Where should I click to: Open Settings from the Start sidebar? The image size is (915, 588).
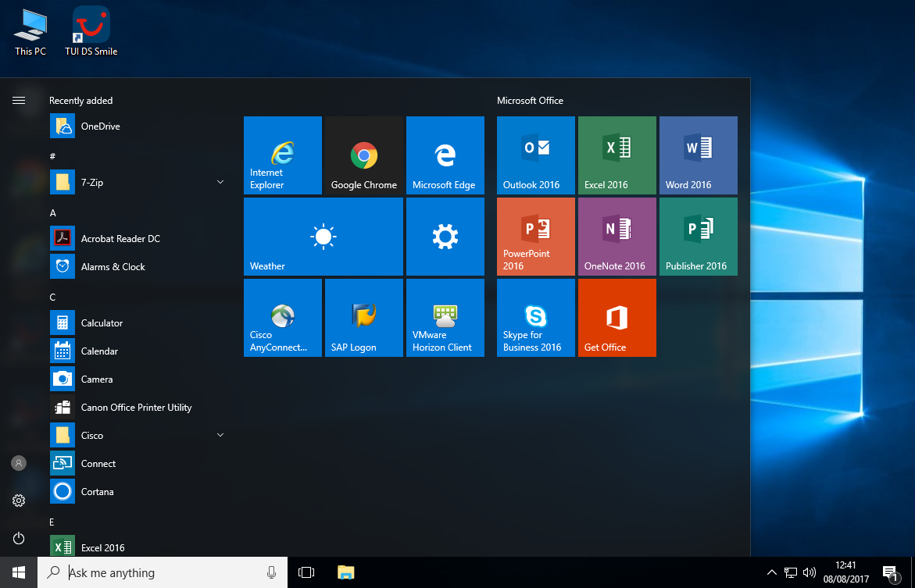click(x=19, y=501)
